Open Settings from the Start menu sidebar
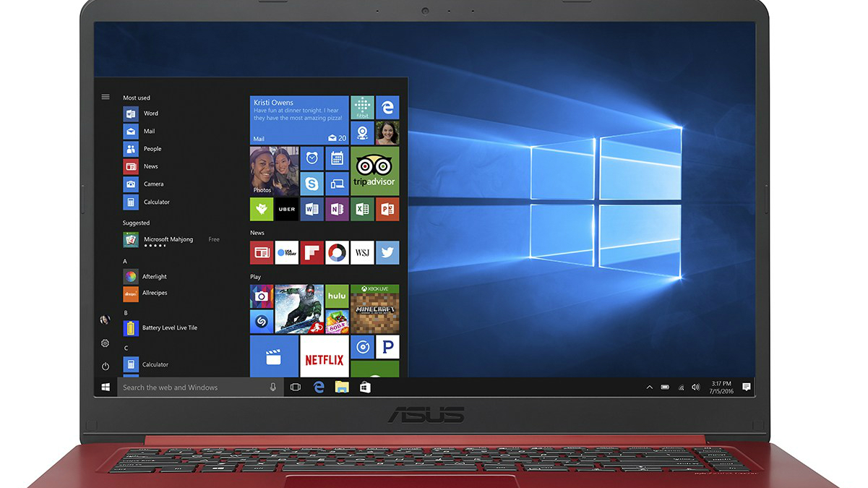This screenshot has height=488, width=868. point(105,343)
